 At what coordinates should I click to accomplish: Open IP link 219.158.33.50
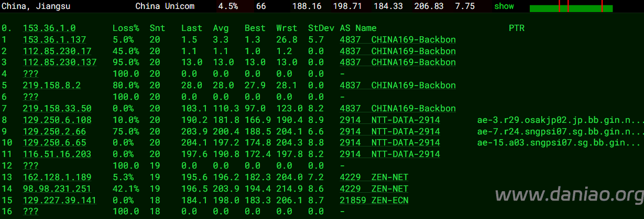coord(57,109)
